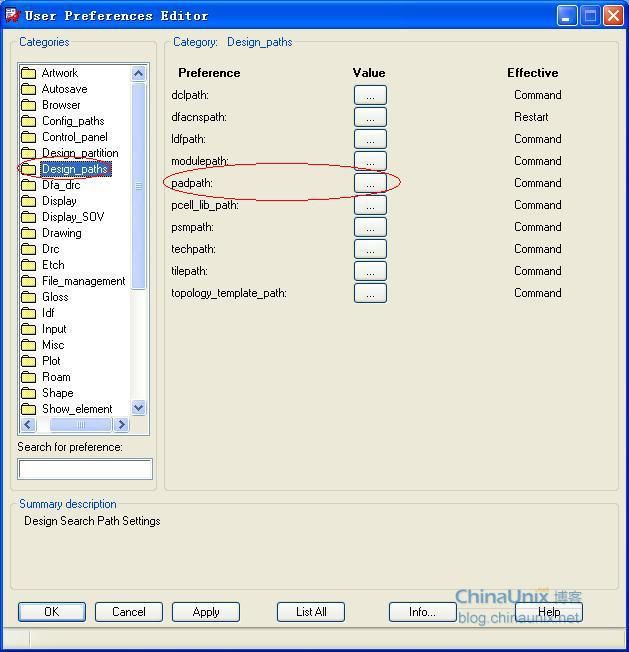This screenshot has width=629, height=652.
Task: Open value editor for dfacnspath
Action: (370, 117)
